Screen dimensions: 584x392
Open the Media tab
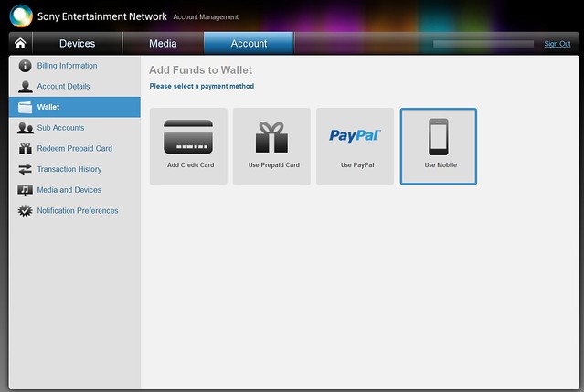(163, 44)
